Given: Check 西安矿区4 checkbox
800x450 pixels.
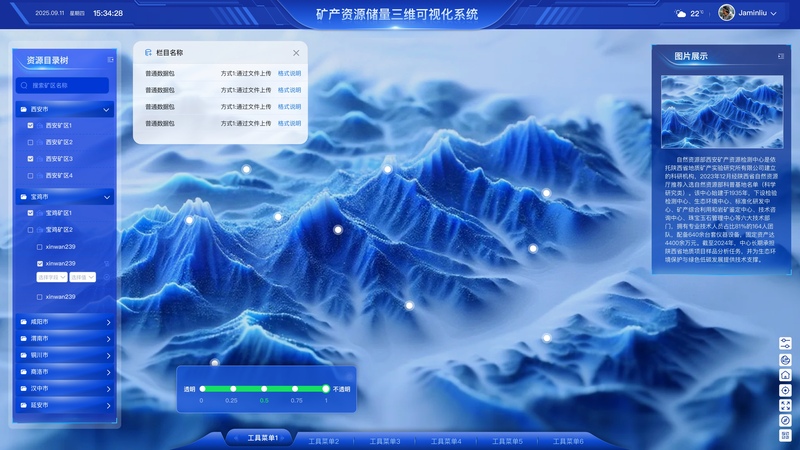Looking at the screenshot, I should 30,176.
